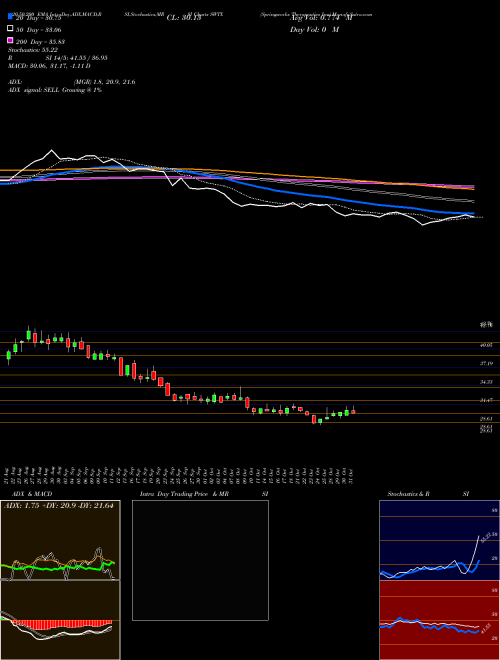Click the lowest red candle in late October

pyautogui.click(x=314, y=419)
